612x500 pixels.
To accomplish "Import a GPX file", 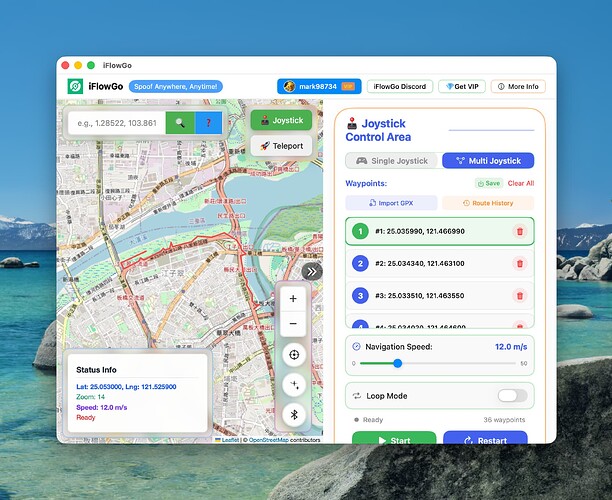I will pyautogui.click(x=391, y=203).
